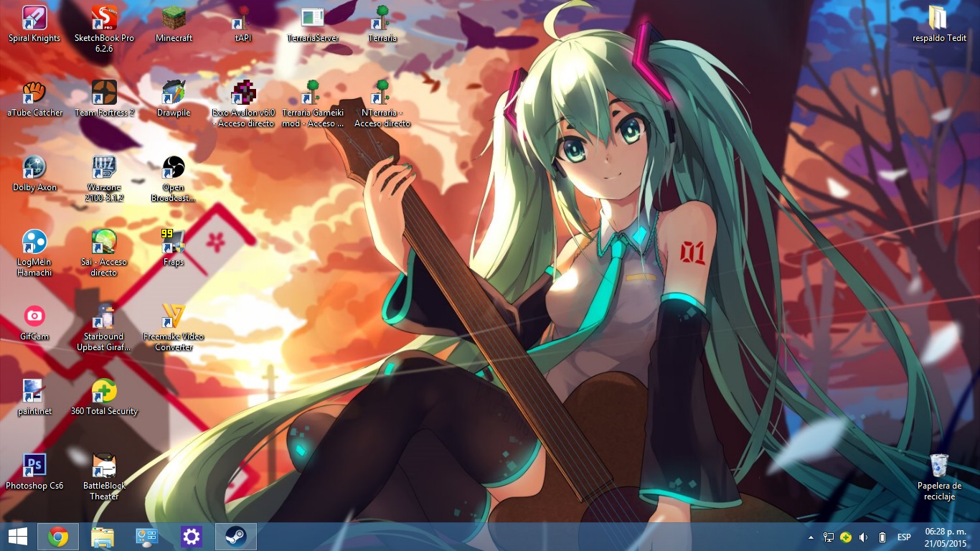This screenshot has width=980, height=551.
Task: Open the Drawpile desktop icon
Action: tap(174, 92)
